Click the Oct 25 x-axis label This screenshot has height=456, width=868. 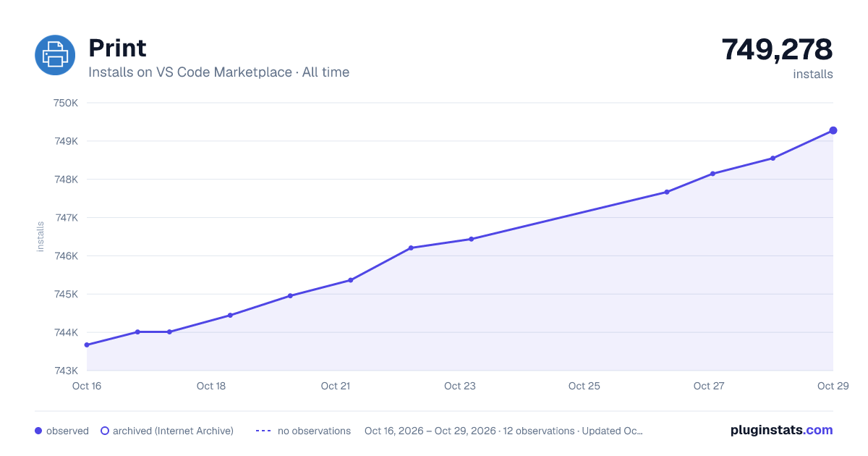584,386
